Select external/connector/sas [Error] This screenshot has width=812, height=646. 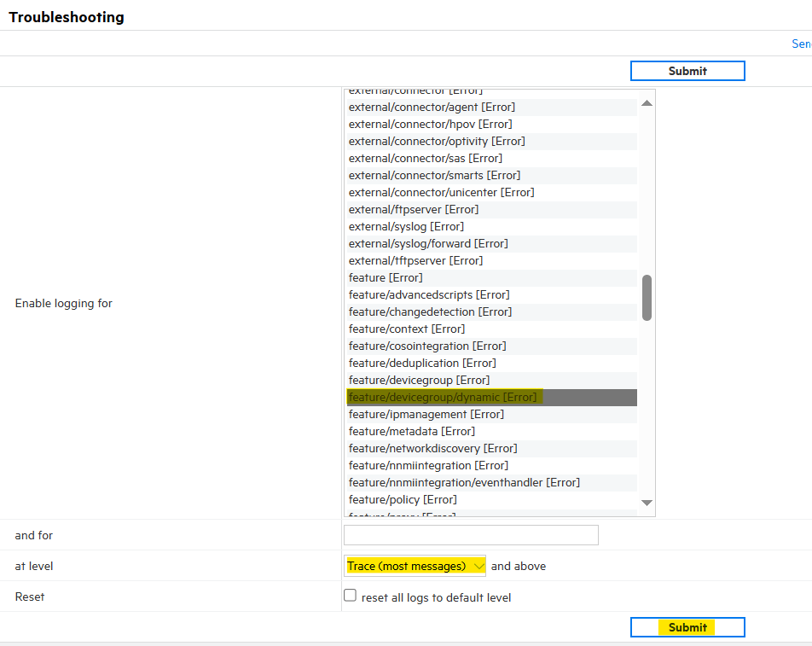coord(491,159)
